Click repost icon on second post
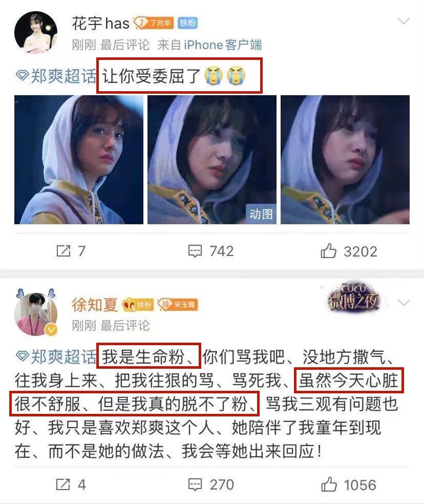This screenshot has width=424, height=504. click(63, 485)
